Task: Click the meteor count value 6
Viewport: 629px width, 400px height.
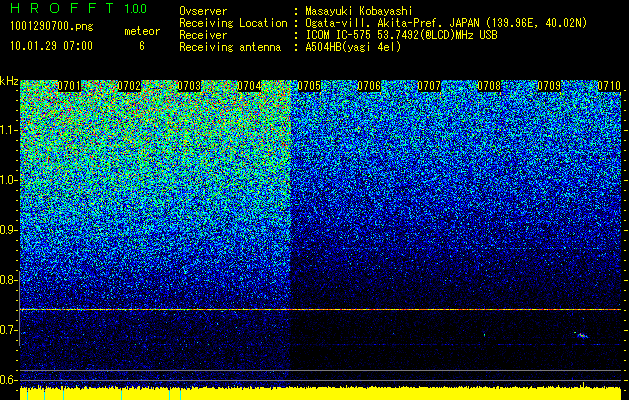Action: click(x=142, y=46)
